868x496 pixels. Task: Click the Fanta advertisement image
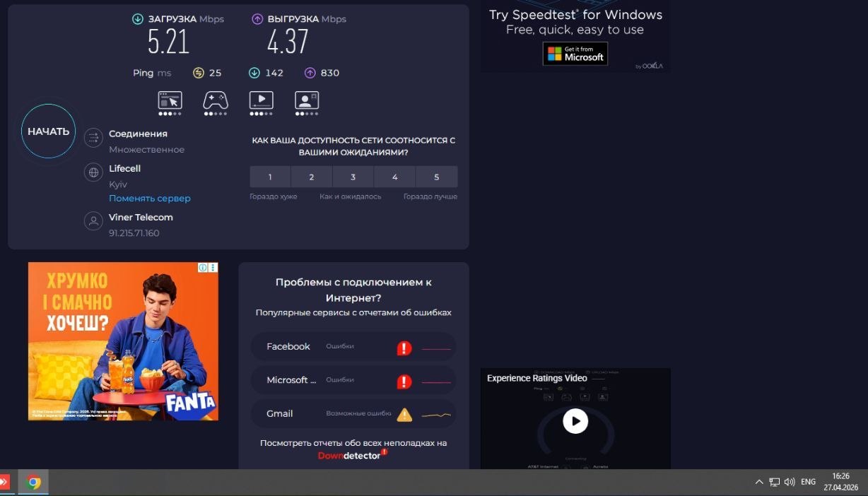coord(123,341)
